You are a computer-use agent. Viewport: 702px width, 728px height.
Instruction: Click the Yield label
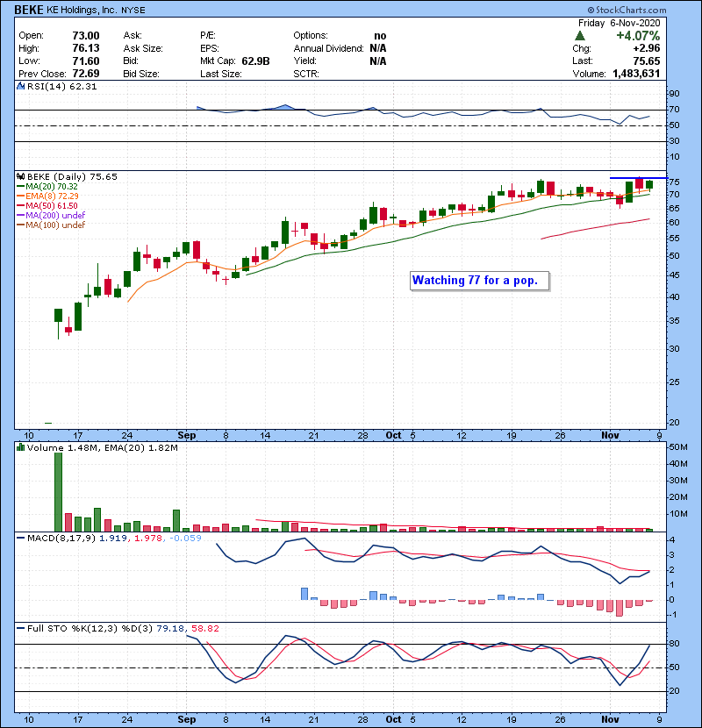(x=304, y=61)
